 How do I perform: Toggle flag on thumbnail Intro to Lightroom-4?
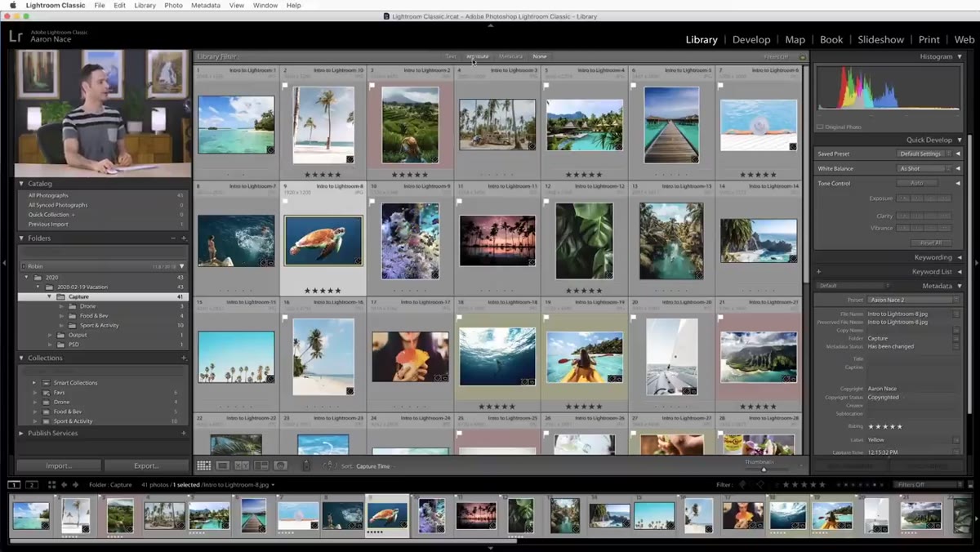(x=546, y=85)
